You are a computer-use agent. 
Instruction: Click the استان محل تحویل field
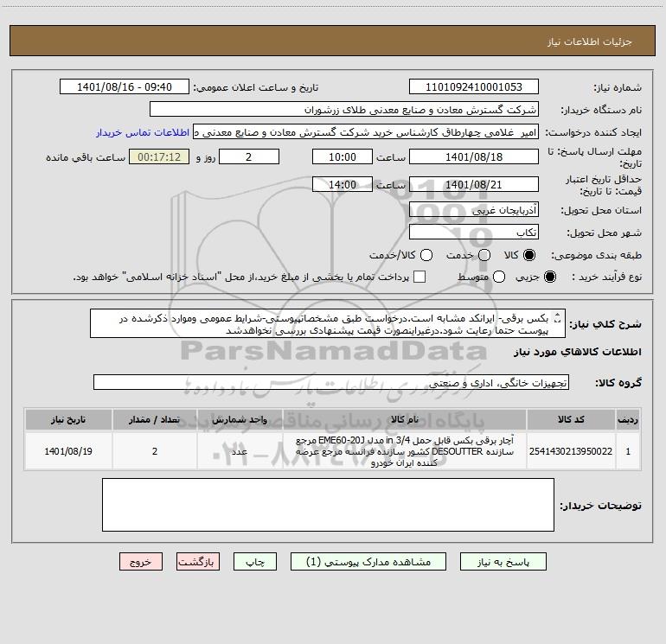474,209
